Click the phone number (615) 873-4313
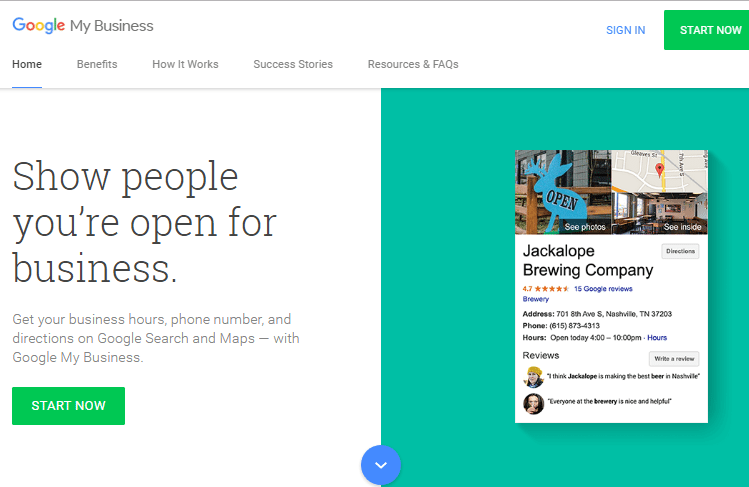 point(574,326)
